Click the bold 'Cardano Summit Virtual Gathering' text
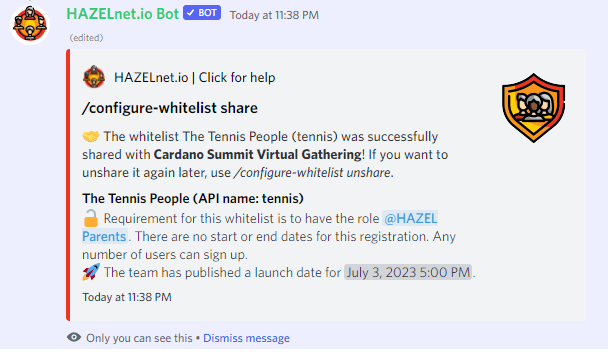Image resolution: width=608 pixels, height=362 pixels. (x=257, y=154)
